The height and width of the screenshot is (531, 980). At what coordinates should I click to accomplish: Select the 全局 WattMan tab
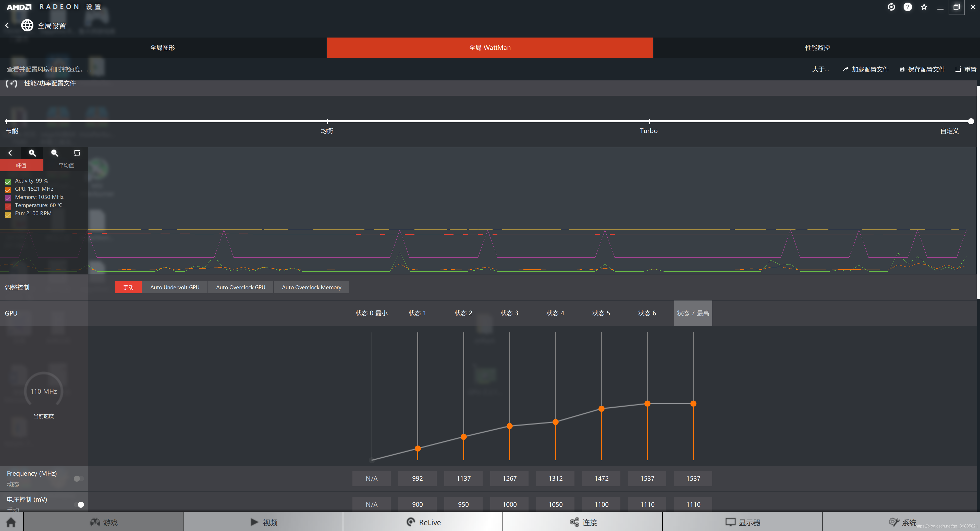click(x=490, y=47)
